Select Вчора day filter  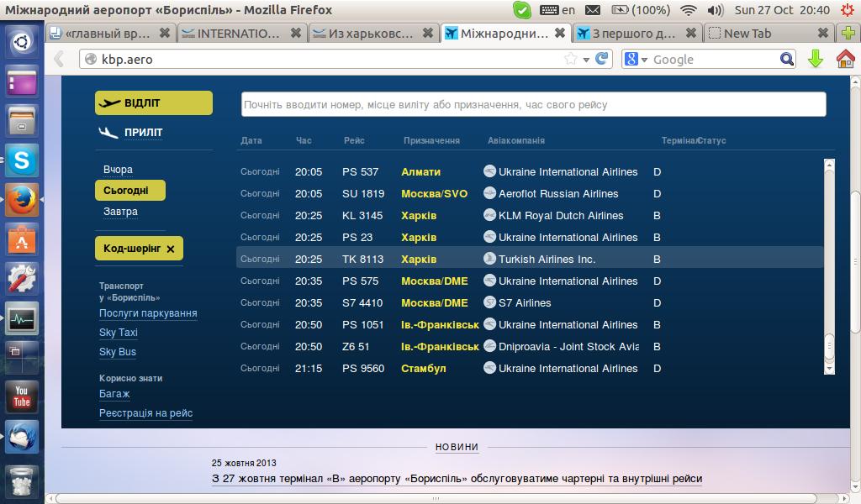pos(118,170)
